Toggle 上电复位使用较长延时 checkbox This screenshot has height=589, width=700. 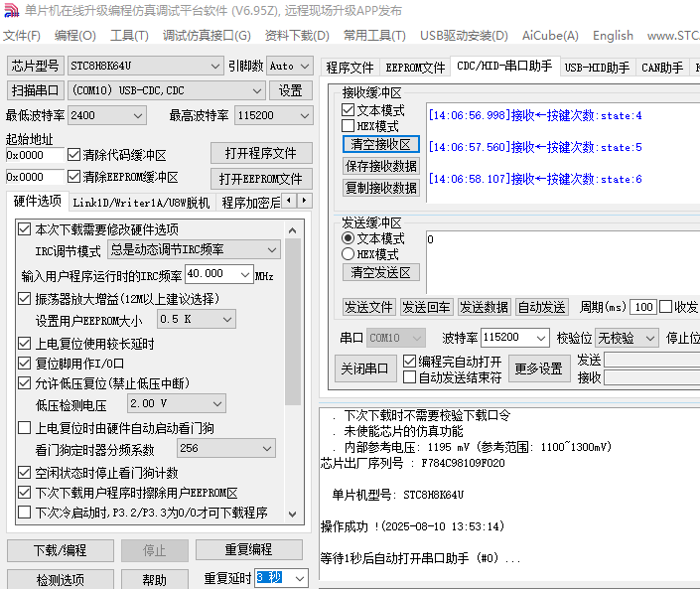pyautogui.click(x=24, y=344)
